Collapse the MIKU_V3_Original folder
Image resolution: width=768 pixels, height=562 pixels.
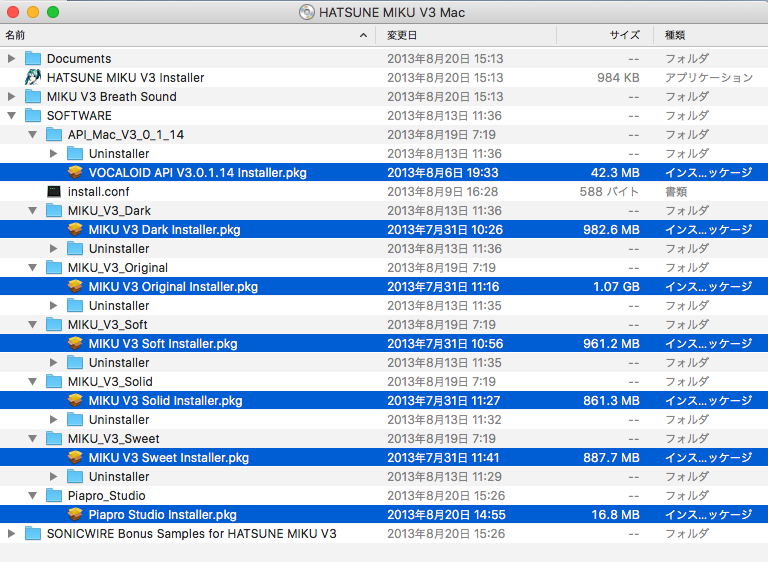(x=32, y=268)
